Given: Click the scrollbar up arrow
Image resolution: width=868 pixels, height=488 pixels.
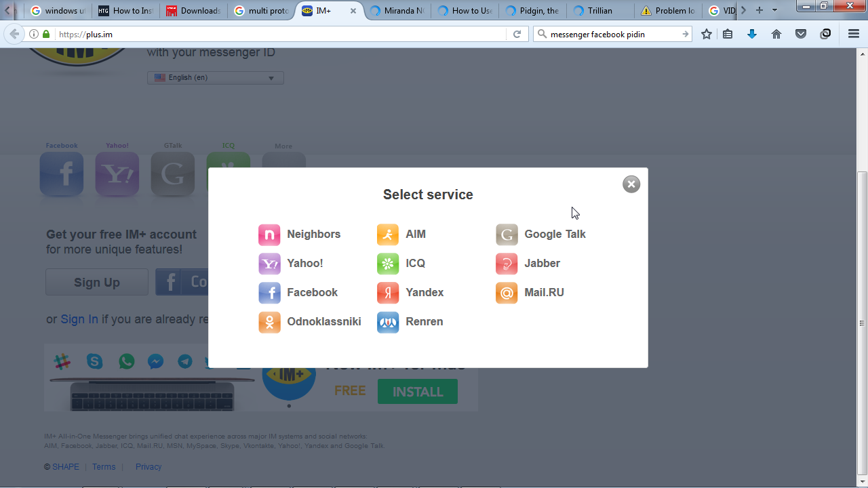Looking at the screenshot, I should pos(863,53).
